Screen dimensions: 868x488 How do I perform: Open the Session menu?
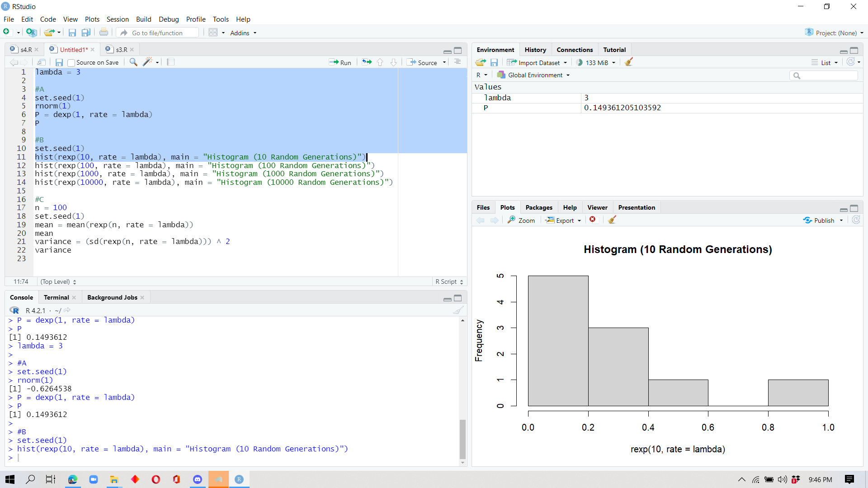click(117, 19)
